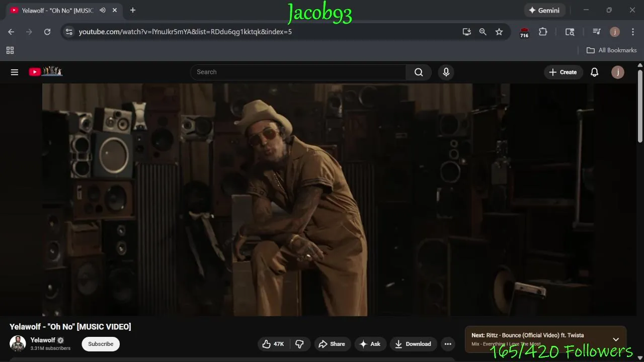644x362 pixels.
Task: Click the search magnifier button
Action: pos(419,72)
